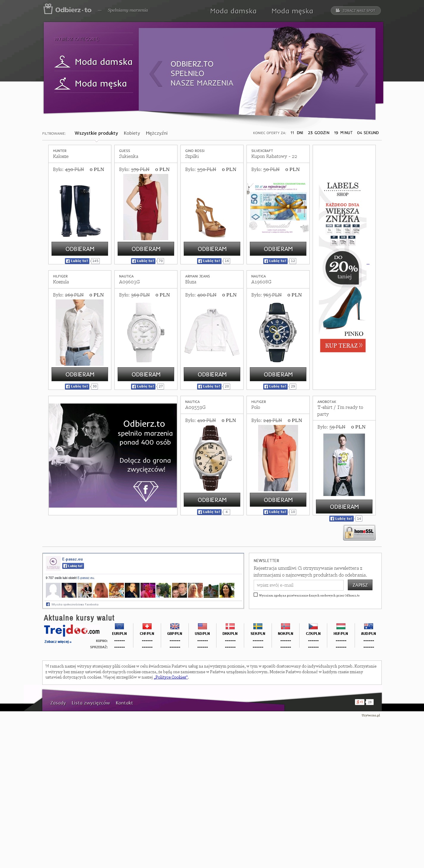
Task: Show Wszystkie produkty filter
Action: (96, 133)
